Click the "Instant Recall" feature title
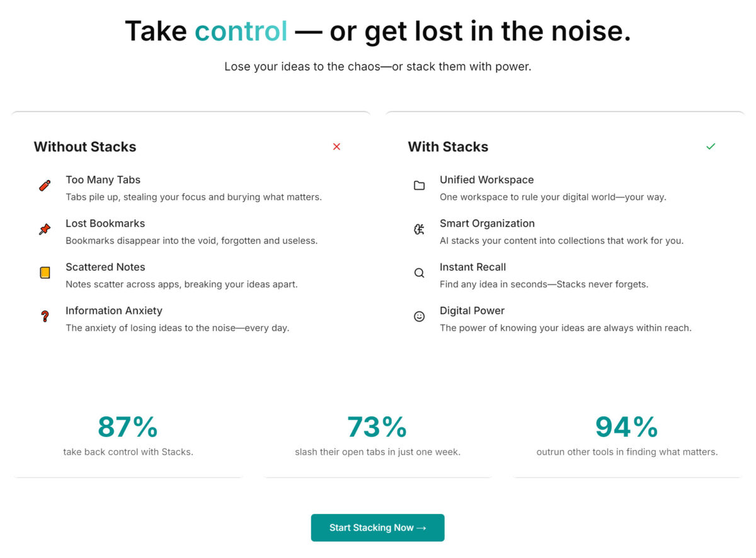This screenshot has width=756, height=558. [472, 267]
